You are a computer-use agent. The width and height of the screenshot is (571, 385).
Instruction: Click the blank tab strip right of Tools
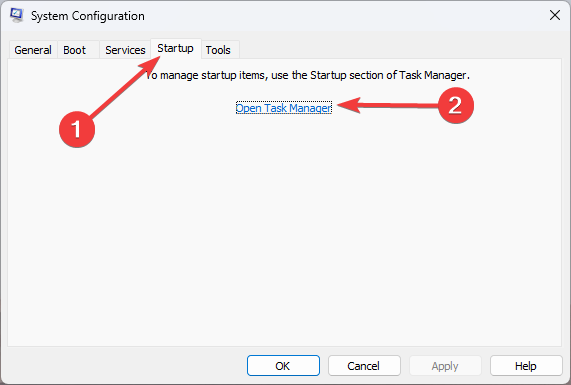click(401, 50)
